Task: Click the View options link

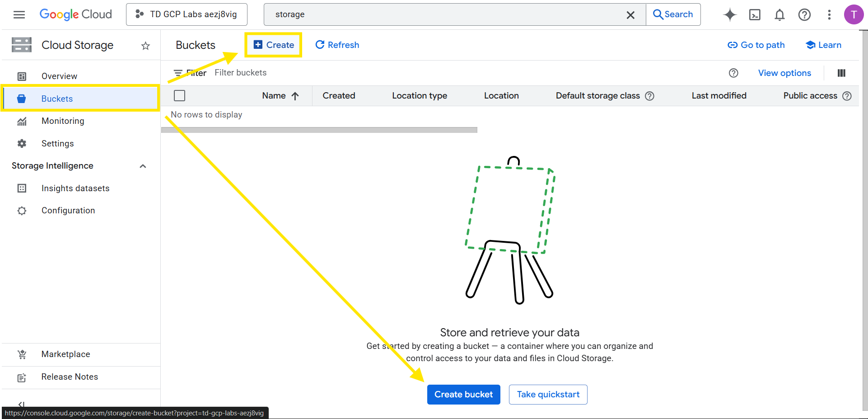Action: 784,73
